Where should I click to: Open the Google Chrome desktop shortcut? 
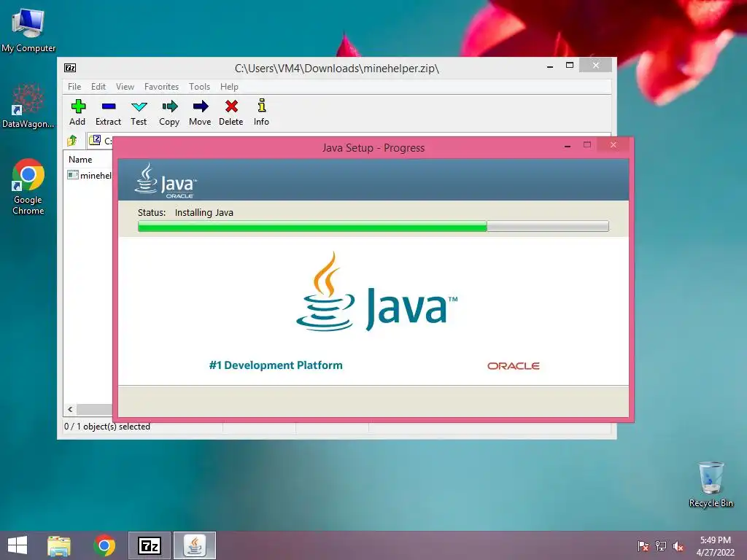click(28, 187)
